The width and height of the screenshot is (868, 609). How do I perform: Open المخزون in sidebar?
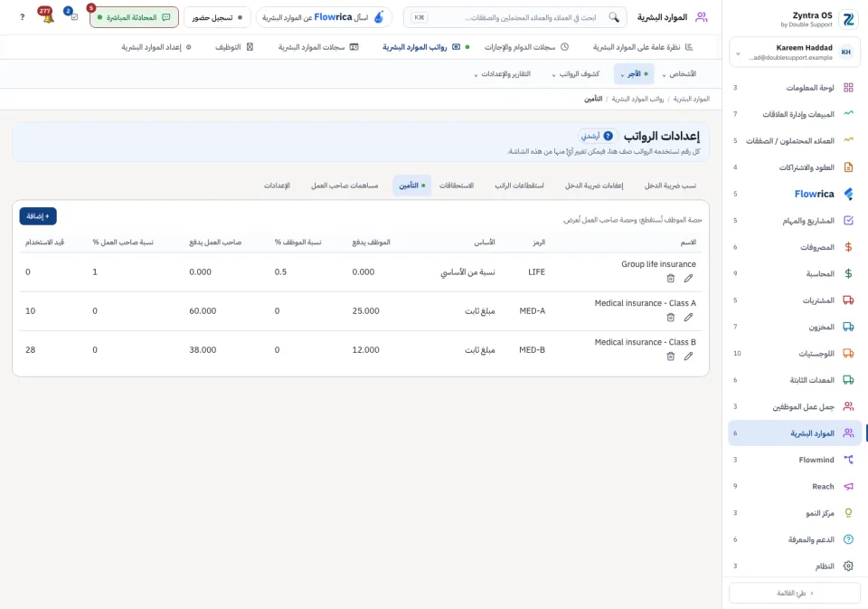(x=795, y=327)
